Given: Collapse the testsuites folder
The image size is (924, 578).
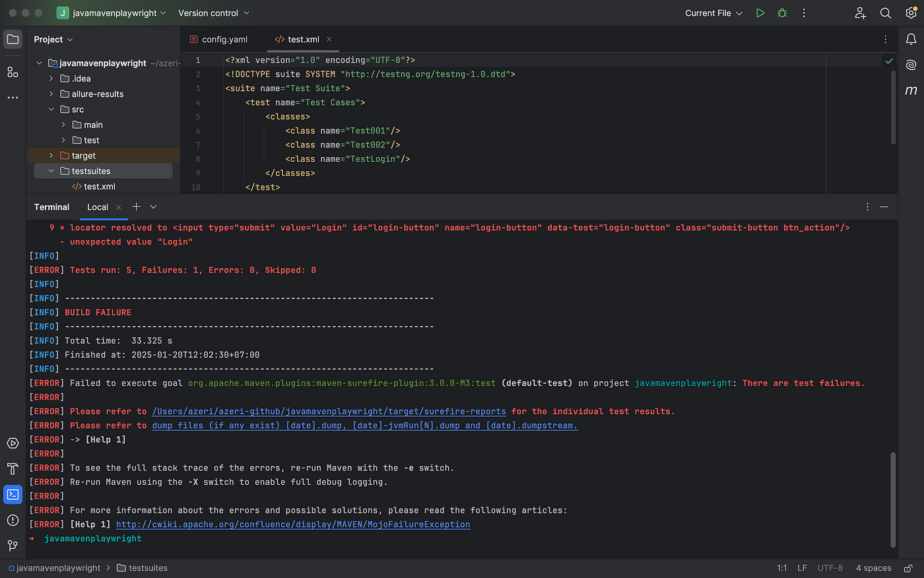Looking at the screenshot, I should coord(51,171).
